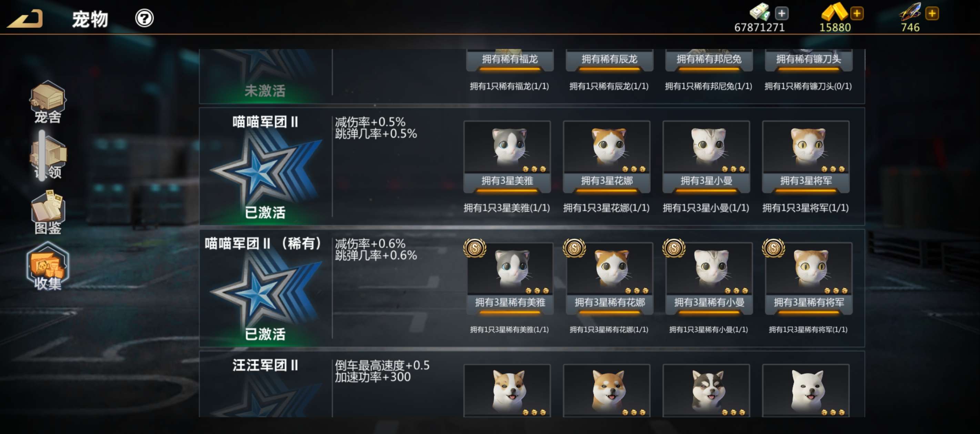Click the 拥有稀有镰刀头 progress bar label

(809, 60)
